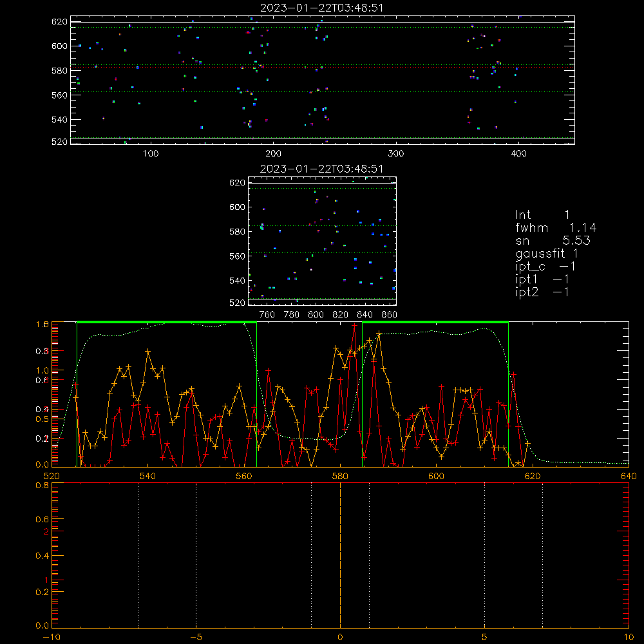Click x-axis label 200 on the top panel
Viewport: 644px width, 644px height.
tap(273, 154)
